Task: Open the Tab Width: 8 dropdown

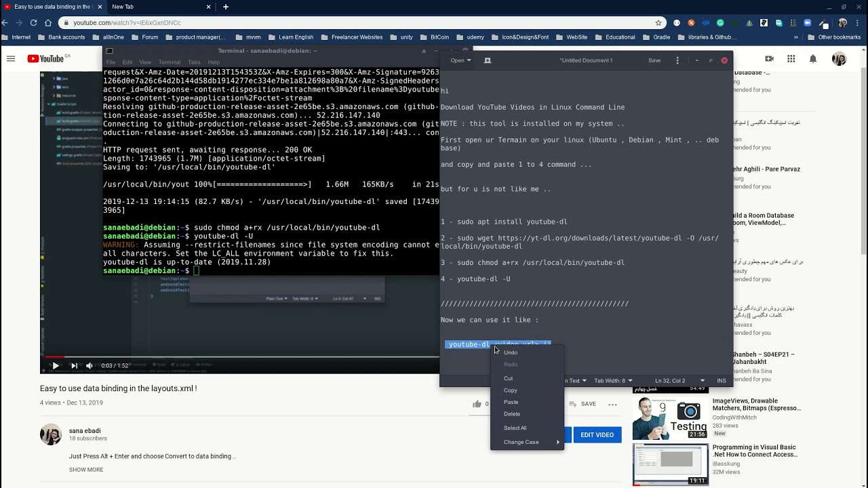Action: click(x=613, y=381)
